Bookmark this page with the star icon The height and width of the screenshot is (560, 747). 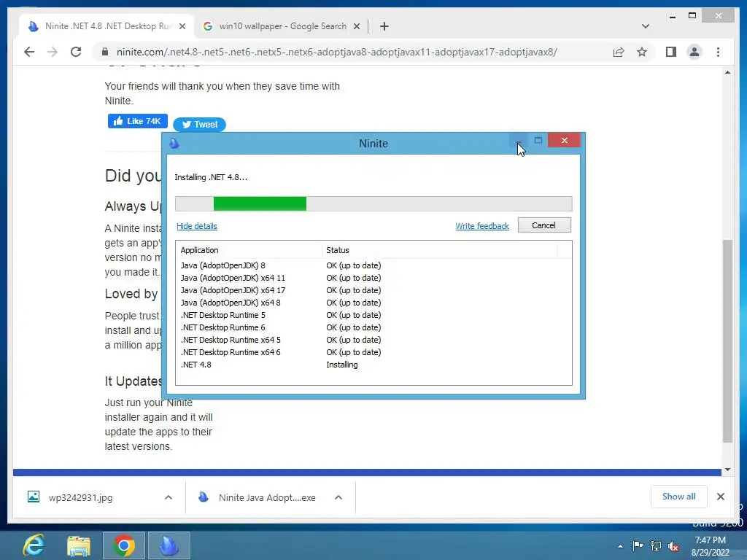[642, 52]
